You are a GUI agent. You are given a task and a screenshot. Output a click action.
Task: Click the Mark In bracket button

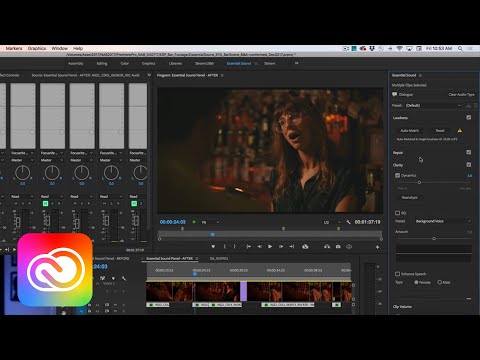click(x=225, y=247)
